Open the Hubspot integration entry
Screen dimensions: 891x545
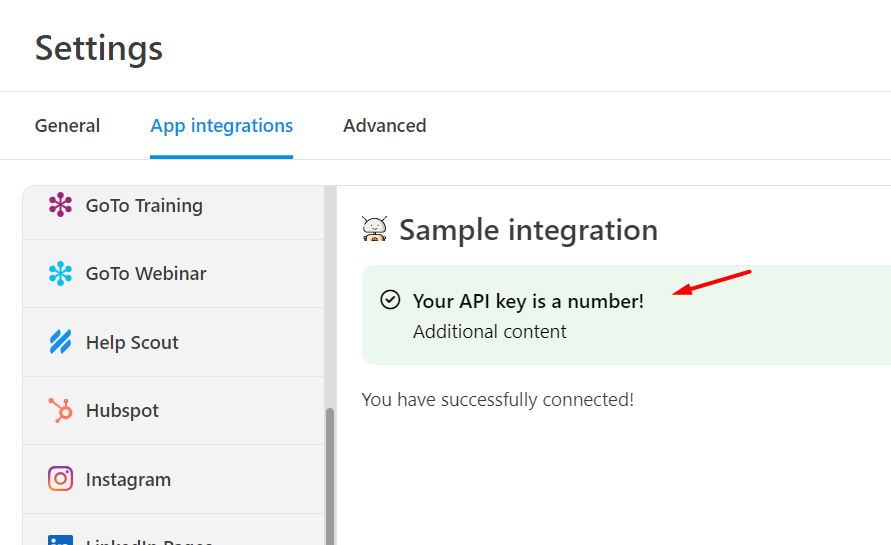pyautogui.click(x=122, y=411)
